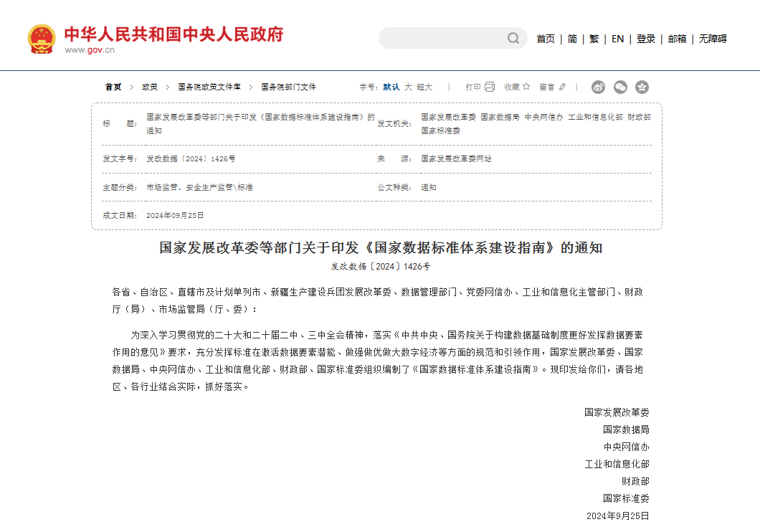Go to 首页 in the breadcrumb
Image resolution: width=760 pixels, height=532 pixels.
[113, 87]
